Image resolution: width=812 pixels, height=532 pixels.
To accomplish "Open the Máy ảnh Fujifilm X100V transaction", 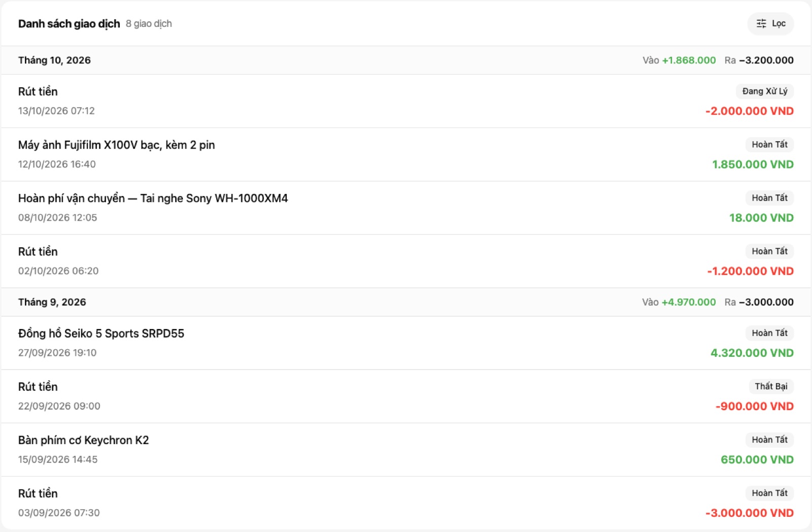I will click(406, 154).
